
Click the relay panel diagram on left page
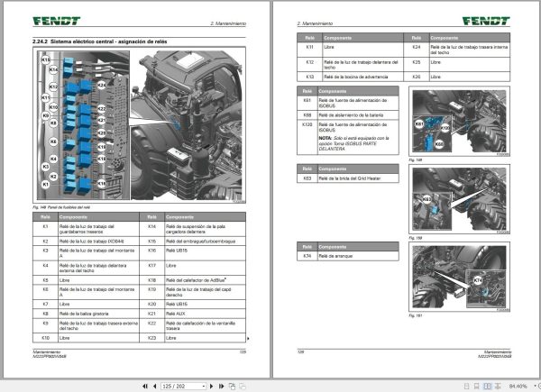(x=83, y=125)
